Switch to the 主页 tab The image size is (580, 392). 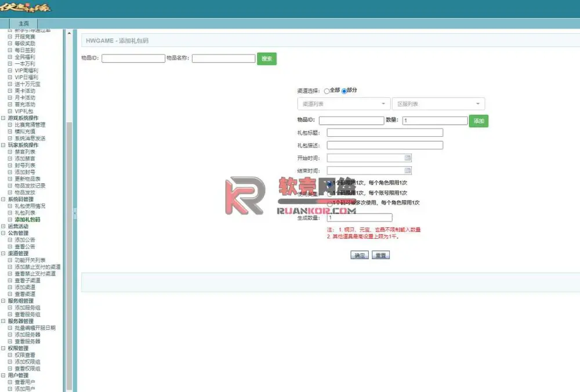(x=24, y=23)
